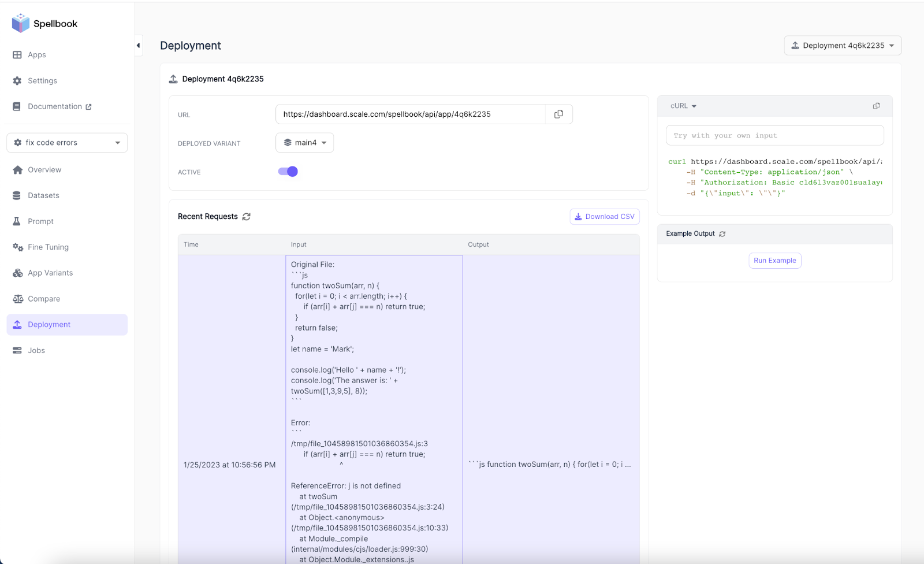Click the App Variants cubes icon

[x=18, y=273]
